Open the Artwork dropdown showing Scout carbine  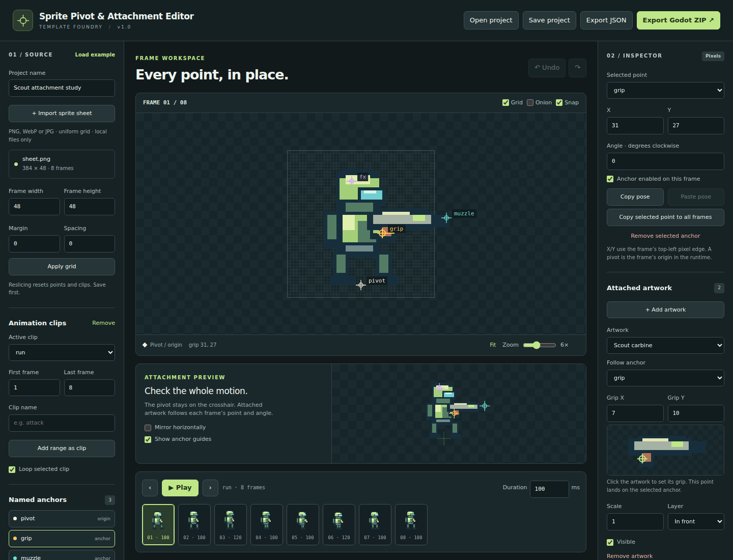[665, 345]
